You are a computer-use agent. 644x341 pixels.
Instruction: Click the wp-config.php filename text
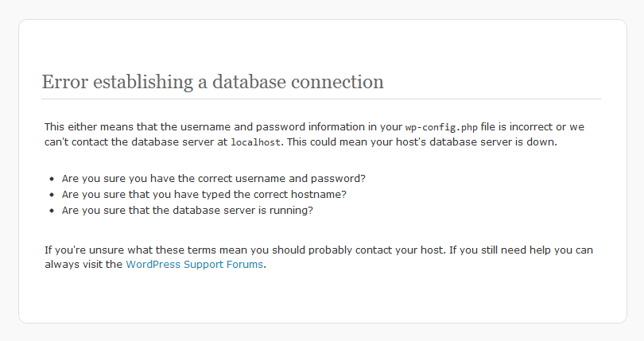[441, 127]
